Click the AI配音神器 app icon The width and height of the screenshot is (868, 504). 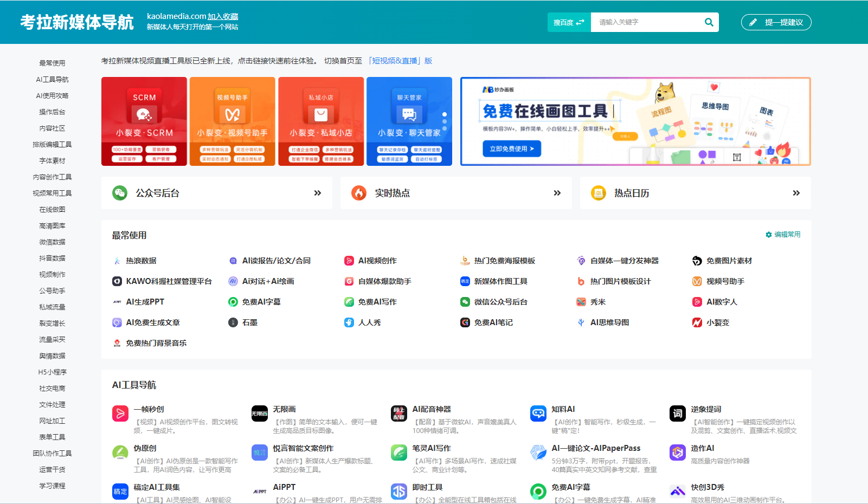click(399, 413)
